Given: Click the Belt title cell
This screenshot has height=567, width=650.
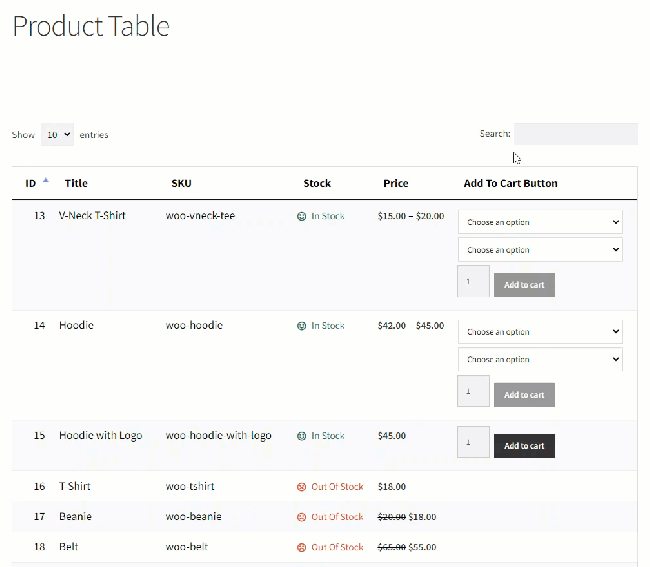Looking at the screenshot, I should tap(68, 547).
